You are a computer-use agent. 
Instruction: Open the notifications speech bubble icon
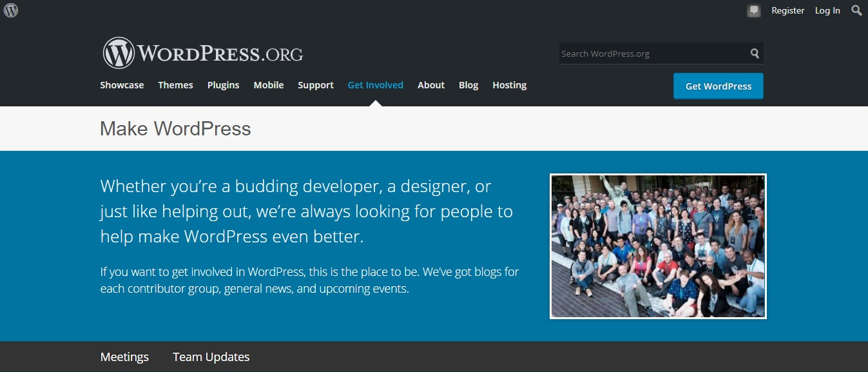754,11
